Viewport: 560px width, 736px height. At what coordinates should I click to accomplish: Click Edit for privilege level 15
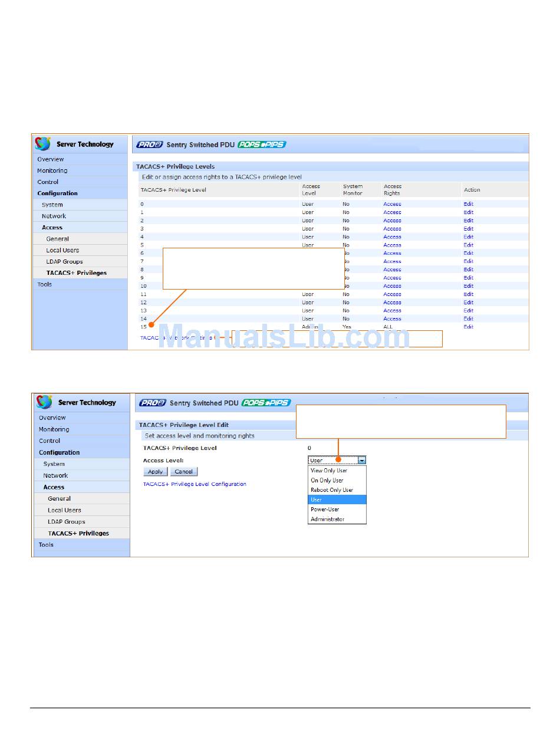[x=469, y=327]
